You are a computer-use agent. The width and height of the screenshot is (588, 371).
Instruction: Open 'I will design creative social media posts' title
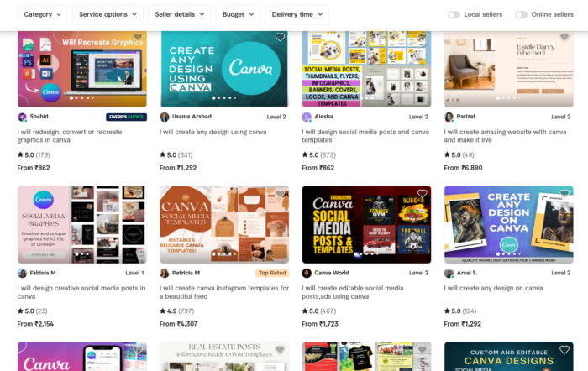point(81,292)
